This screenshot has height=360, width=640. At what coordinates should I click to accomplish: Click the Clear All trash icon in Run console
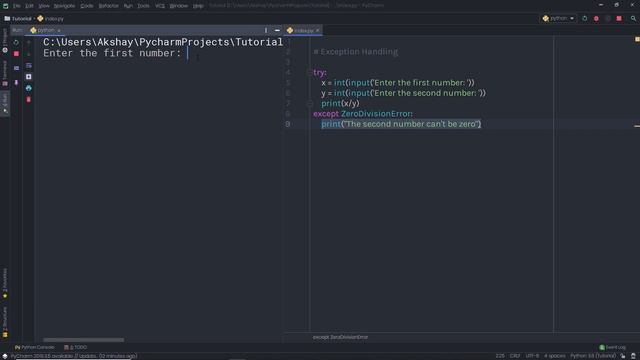point(29,100)
